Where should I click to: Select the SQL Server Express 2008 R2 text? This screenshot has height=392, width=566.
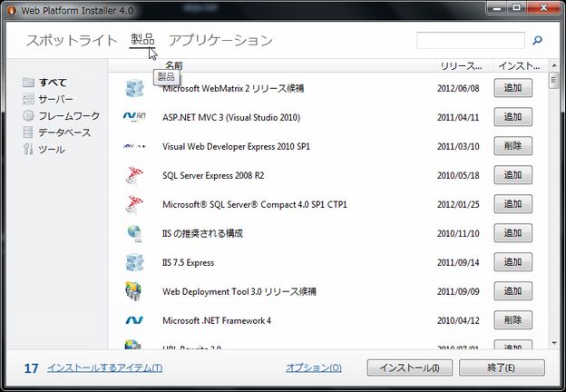point(213,175)
